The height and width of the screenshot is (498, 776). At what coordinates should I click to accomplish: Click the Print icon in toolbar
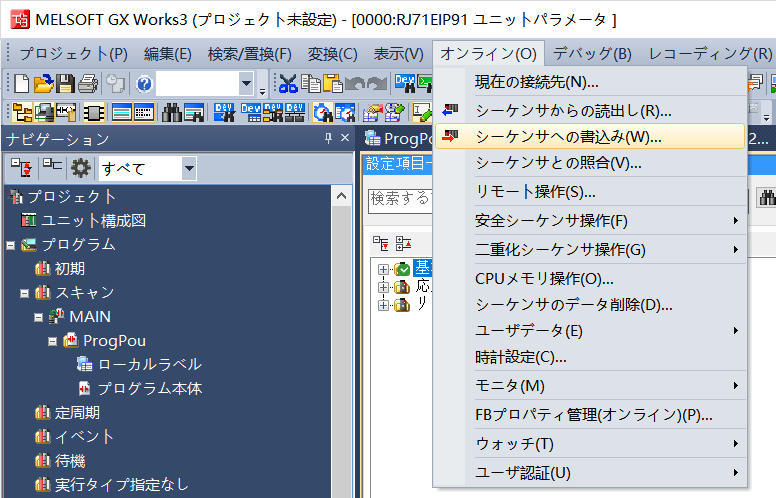(x=88, y=84)
